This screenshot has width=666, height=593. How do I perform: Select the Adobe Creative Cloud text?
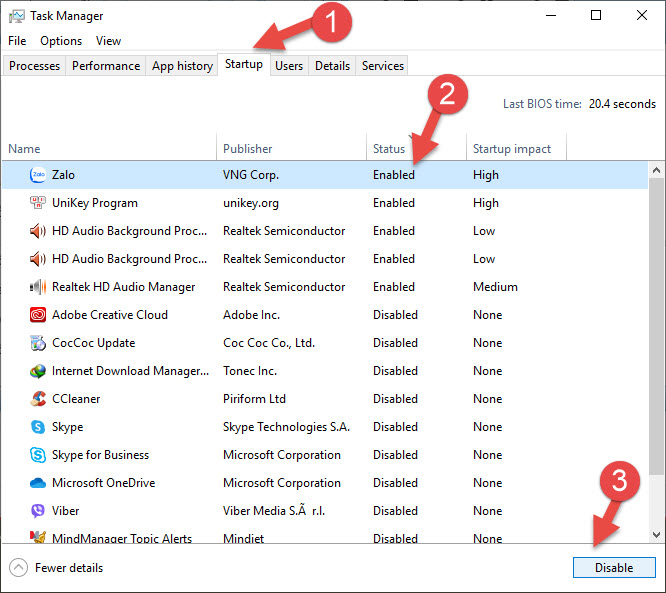110,315
